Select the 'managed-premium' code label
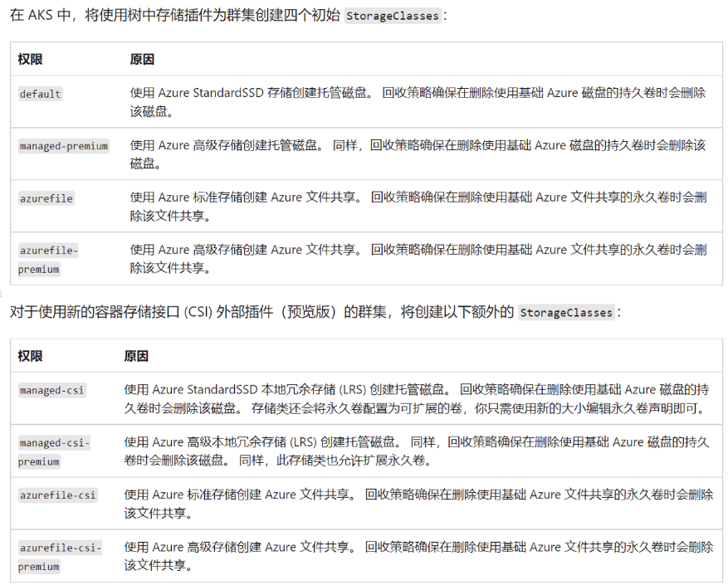Image resolution: width=728 pixels, height=585 pixels. tap(64, 146)
